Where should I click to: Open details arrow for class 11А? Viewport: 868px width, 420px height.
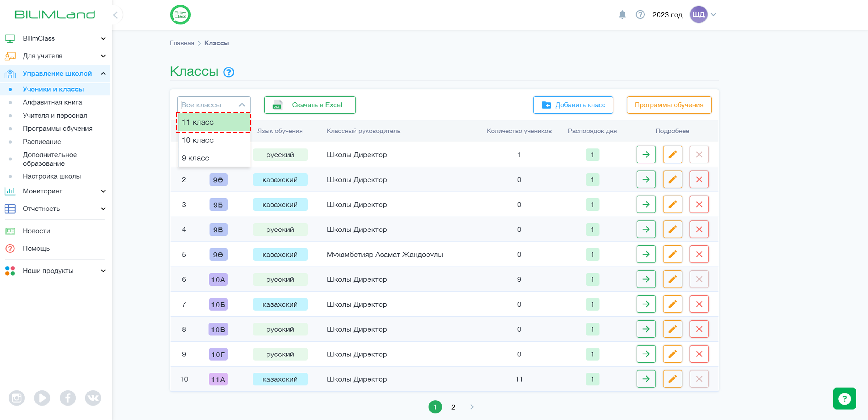(x=646, y=379)
